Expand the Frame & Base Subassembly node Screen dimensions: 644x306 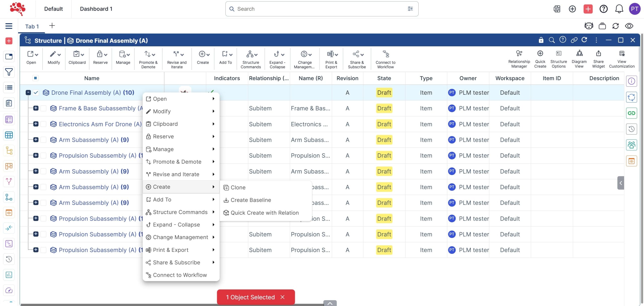[36, 108]
